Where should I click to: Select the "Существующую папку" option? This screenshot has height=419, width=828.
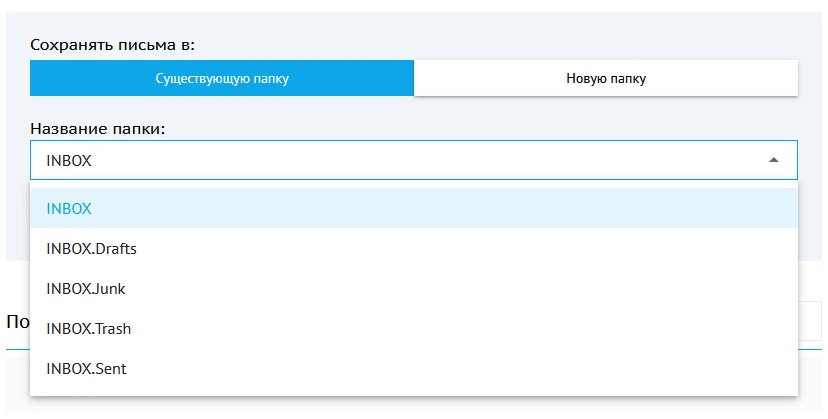pos(221,78)
